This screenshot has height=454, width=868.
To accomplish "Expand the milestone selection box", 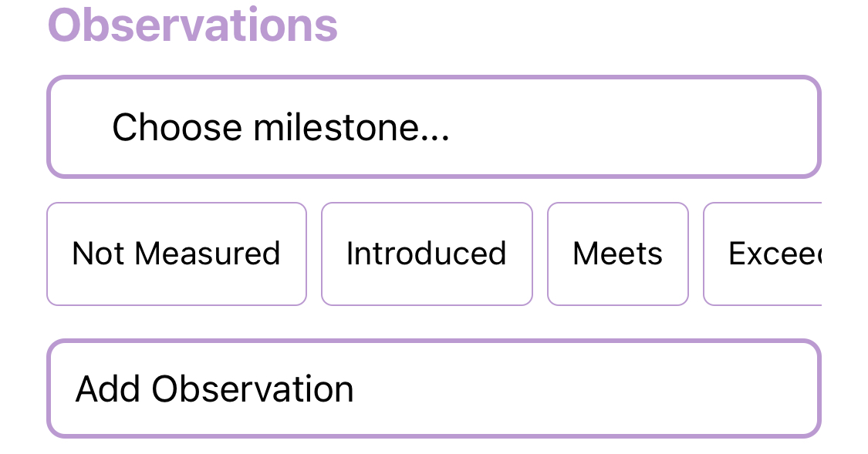I will click(434, 126).
